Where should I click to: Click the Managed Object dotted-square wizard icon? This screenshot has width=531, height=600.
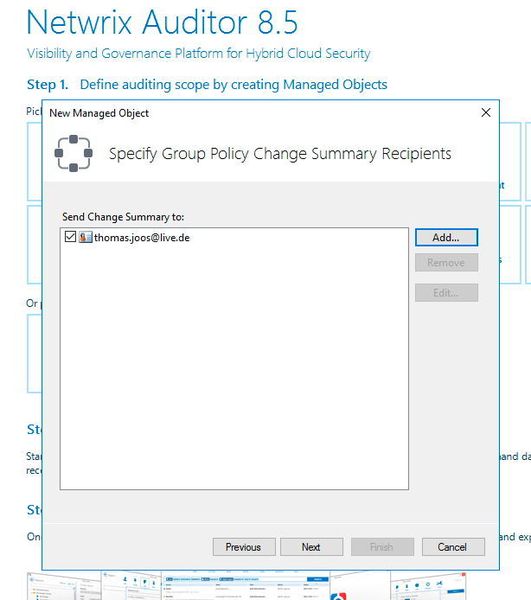73,153
